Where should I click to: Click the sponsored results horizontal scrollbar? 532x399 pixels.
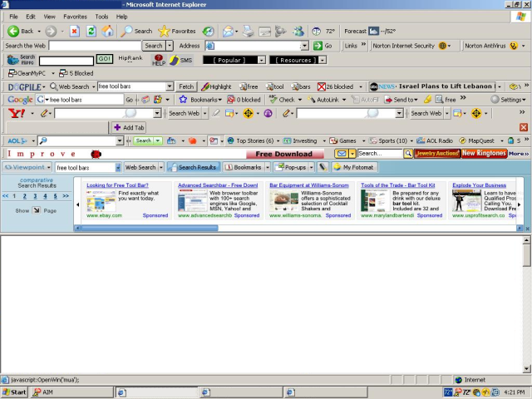click(150, 228)
